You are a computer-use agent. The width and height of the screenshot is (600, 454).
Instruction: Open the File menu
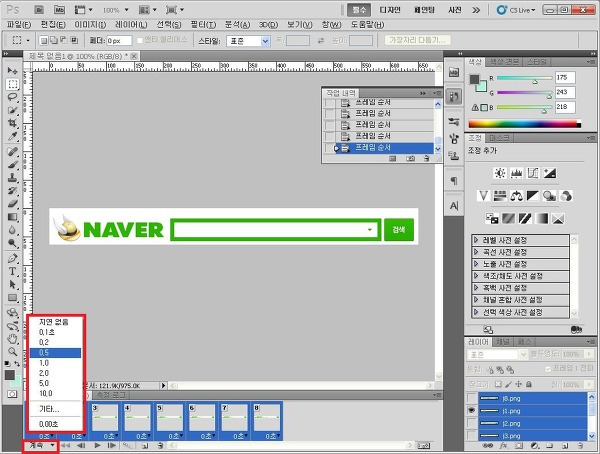(18, 25)
